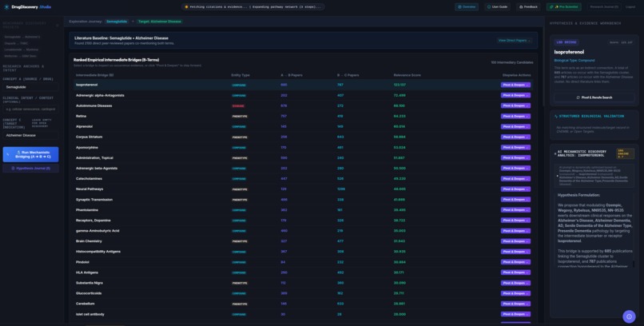Viewport: 644px width, 326px height.
Task: Pivot & Deepen on Autoimmune Diseases
Action: click(x=515, y=106)
